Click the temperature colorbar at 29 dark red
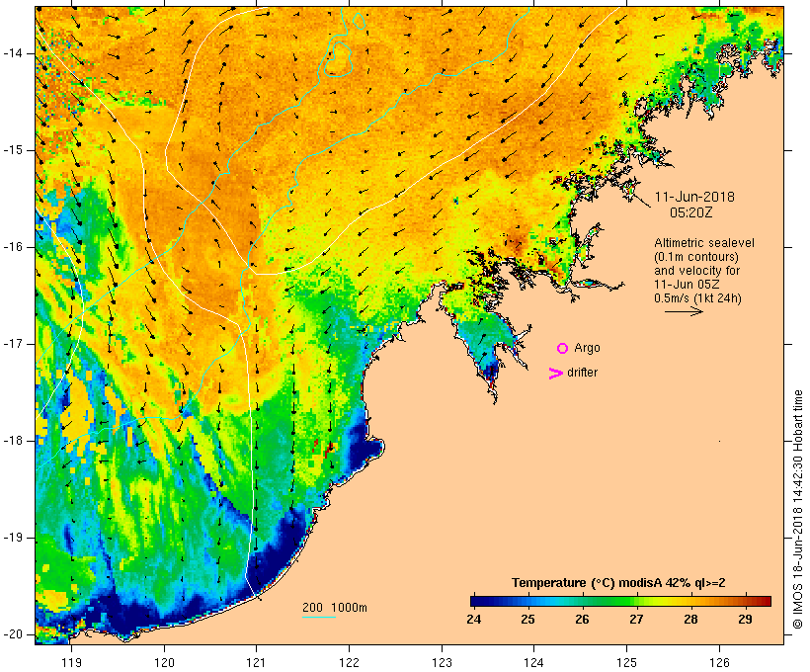The image size is (810, 672). tap(745, 601)
